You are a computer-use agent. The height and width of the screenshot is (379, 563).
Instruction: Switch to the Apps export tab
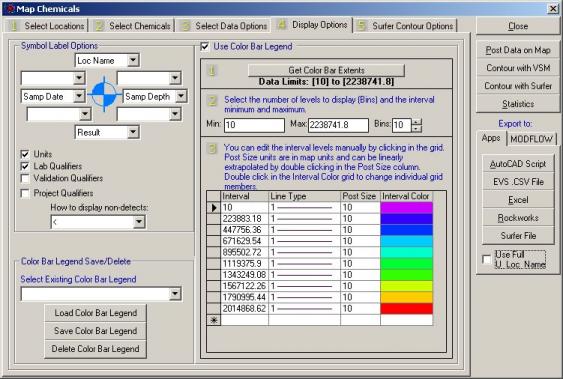coord(491,138)
